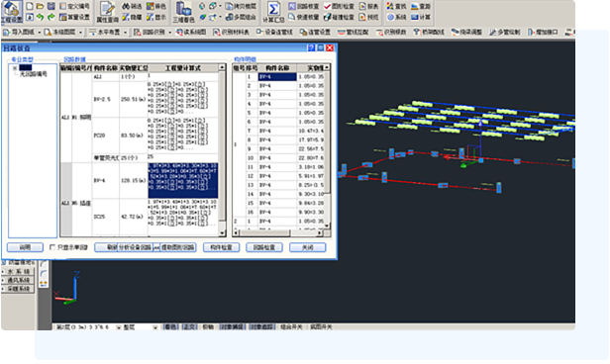This screenshot has height=364, width=610.
Task: Open the folder icon in toolbar
Action: coord(40,6)
